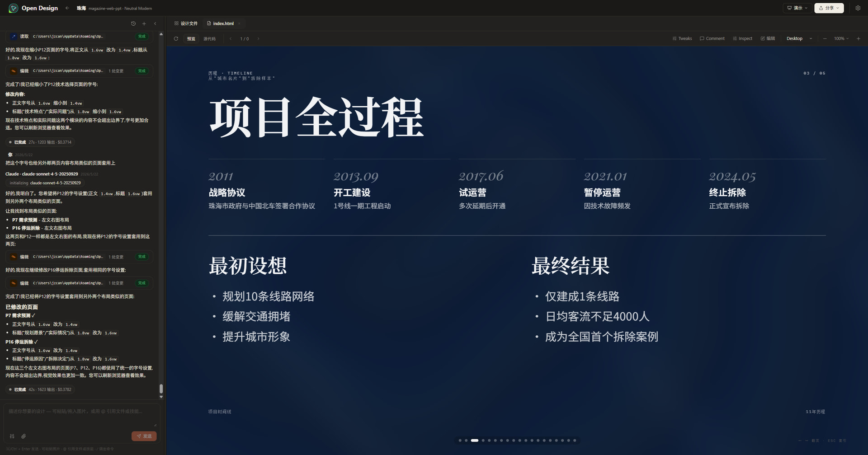Send the message with 发送 button
868x455 pixels.
(144, 436)
